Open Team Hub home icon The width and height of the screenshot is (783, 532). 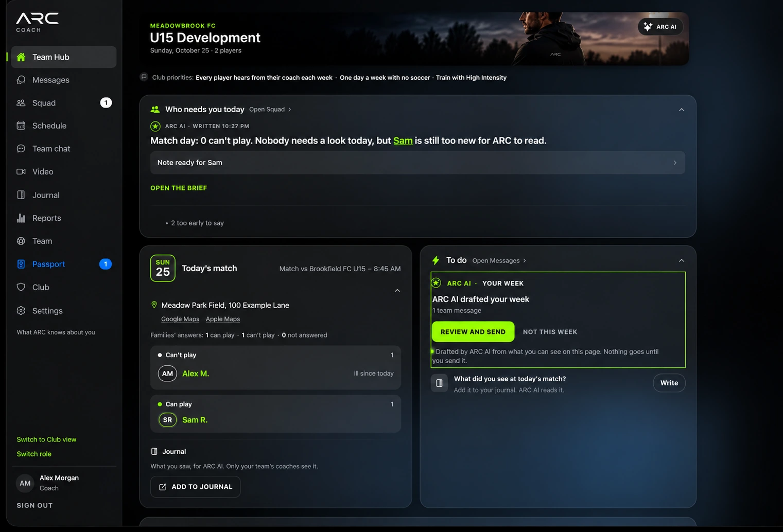(x=21, y=57)
